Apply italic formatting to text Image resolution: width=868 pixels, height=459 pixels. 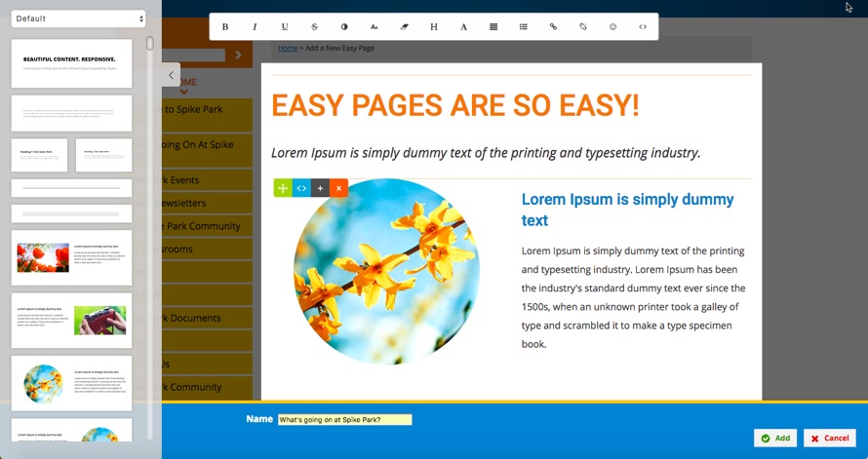point(255,27)
